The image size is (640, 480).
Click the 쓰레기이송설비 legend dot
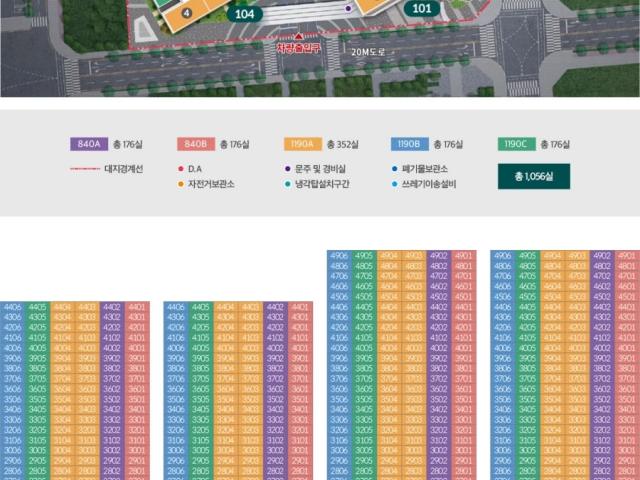[394, 184]
